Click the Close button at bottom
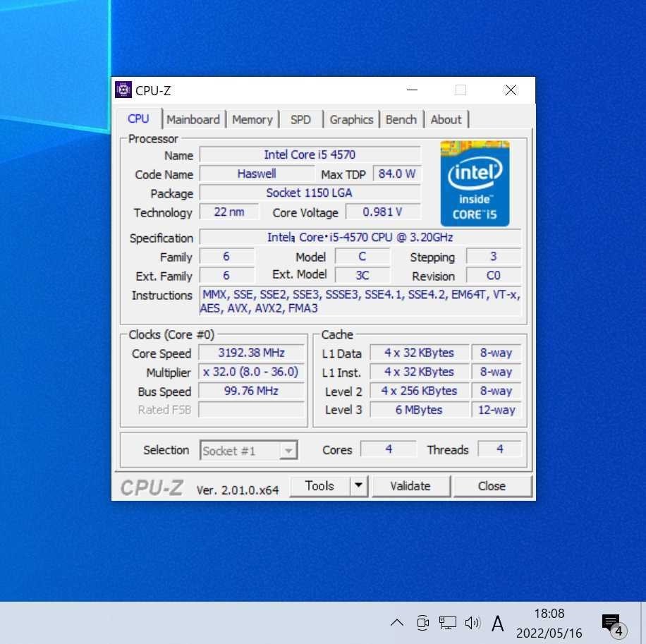 pos(492,486)
